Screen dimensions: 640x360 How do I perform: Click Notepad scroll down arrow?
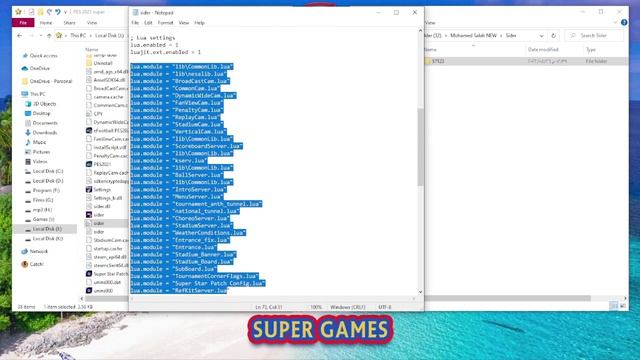point(420,292)
